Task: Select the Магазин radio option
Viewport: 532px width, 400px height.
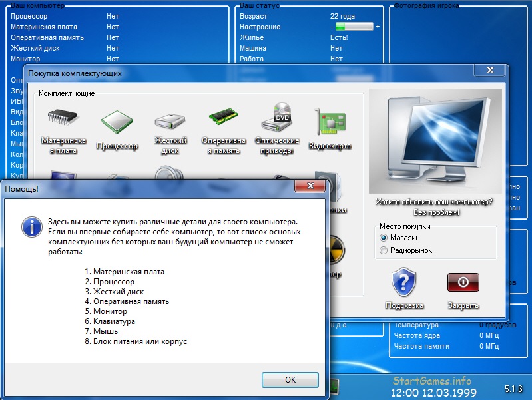Action: (383, 238)
